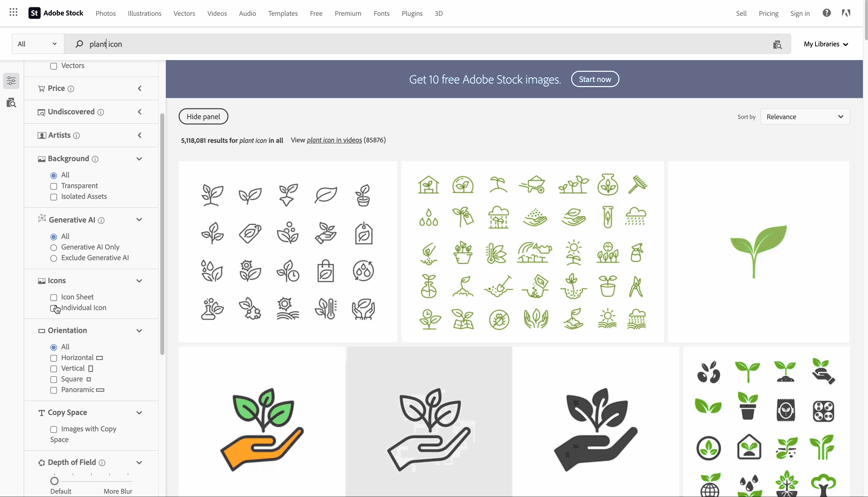
Task: Click plant icon in videos link
Action: click(334, 140)
